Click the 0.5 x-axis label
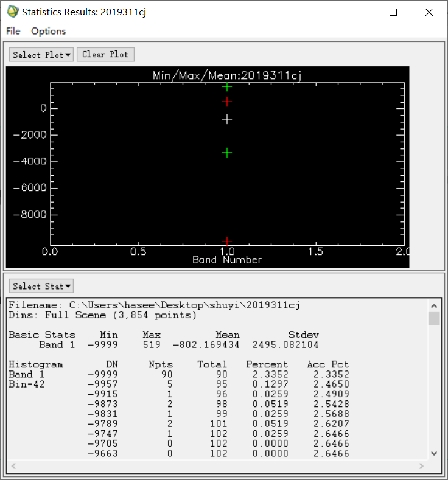This screenshot has height=480, width=448. click(x=138, y=252)
